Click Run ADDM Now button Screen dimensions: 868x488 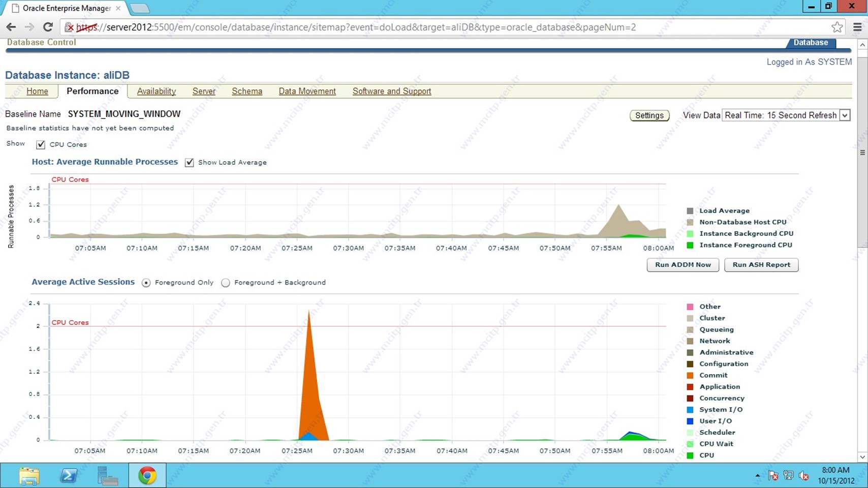683,265
